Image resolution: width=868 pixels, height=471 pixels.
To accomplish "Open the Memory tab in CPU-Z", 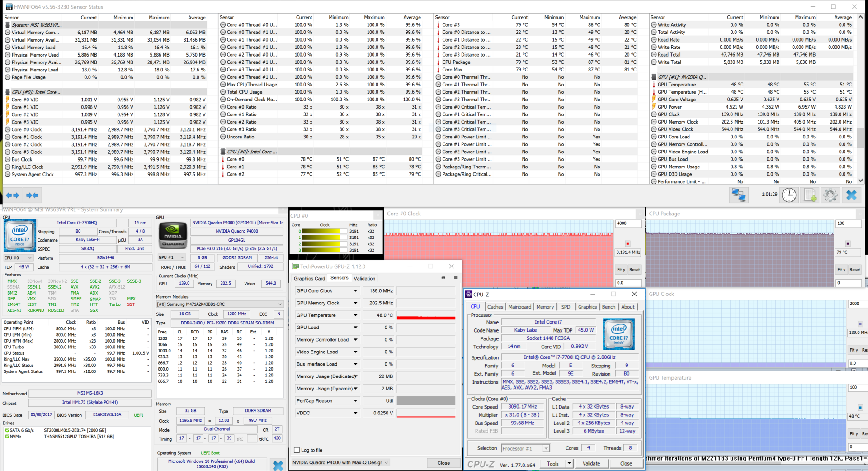I will tap(545, 307).
